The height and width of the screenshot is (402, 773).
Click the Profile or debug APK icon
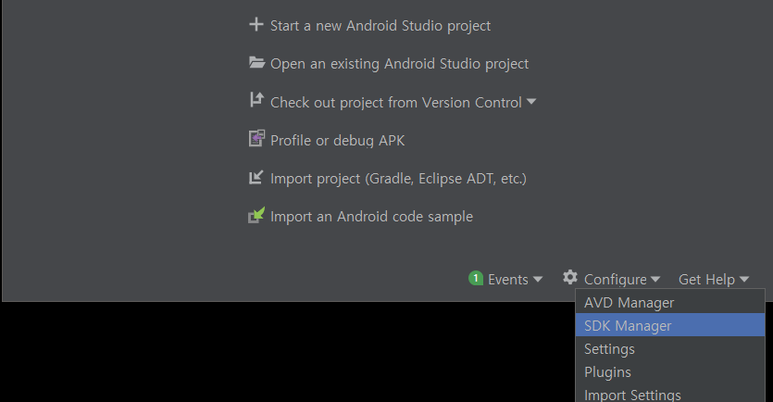256,138
